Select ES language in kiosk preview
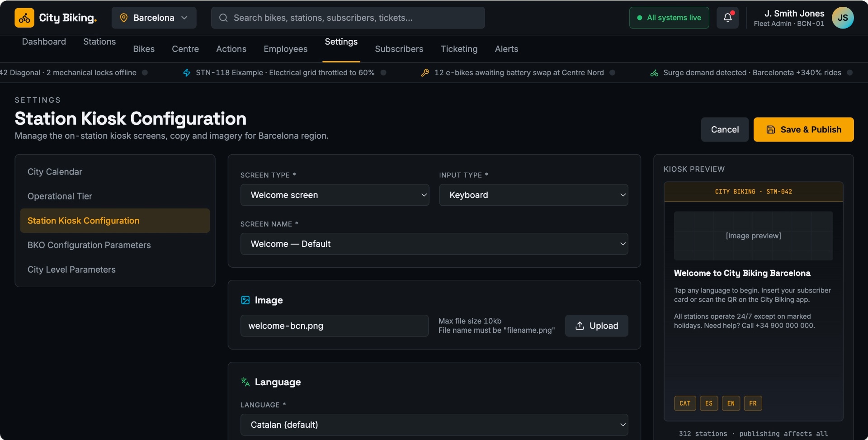 coord(709,403)
